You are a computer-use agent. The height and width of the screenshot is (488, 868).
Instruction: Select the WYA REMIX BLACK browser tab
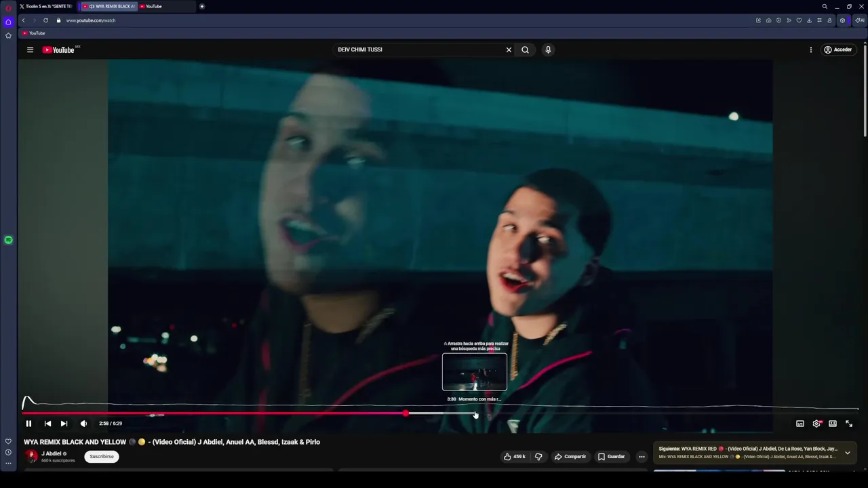[x=108, y=6]
